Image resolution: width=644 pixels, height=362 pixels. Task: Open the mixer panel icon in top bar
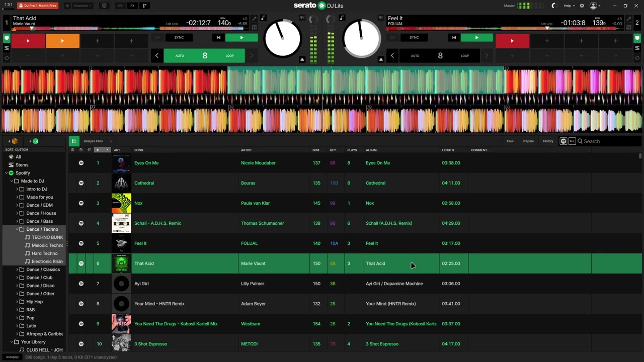(x=145, y=6)
